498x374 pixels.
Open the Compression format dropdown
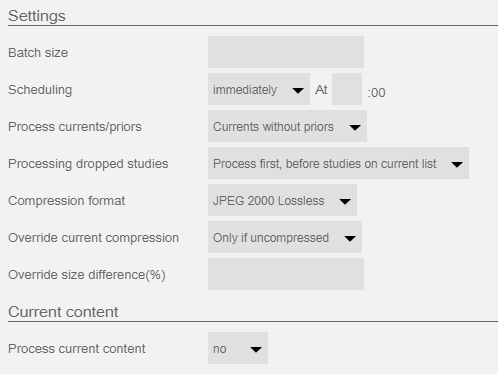click(x=282, y=200)
